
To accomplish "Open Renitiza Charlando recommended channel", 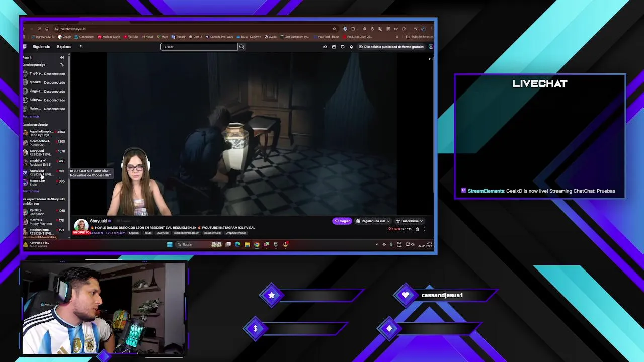I will [44, 212].
